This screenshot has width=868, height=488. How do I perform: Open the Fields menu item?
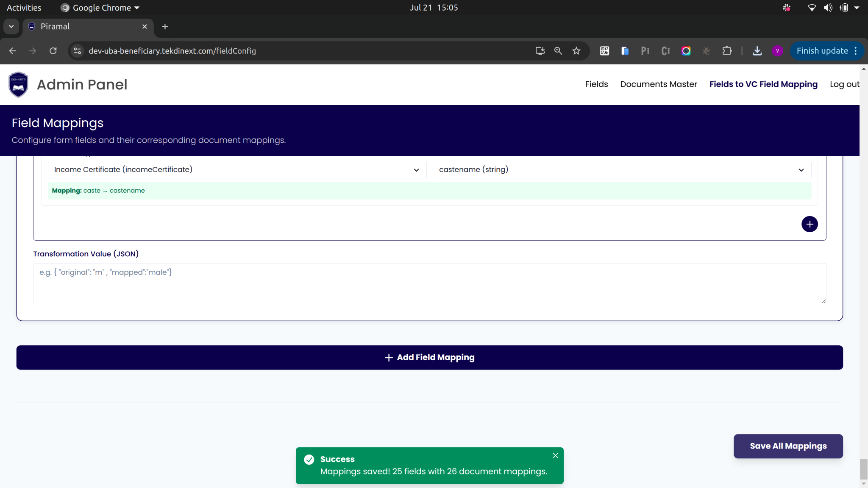coord(596,84)
